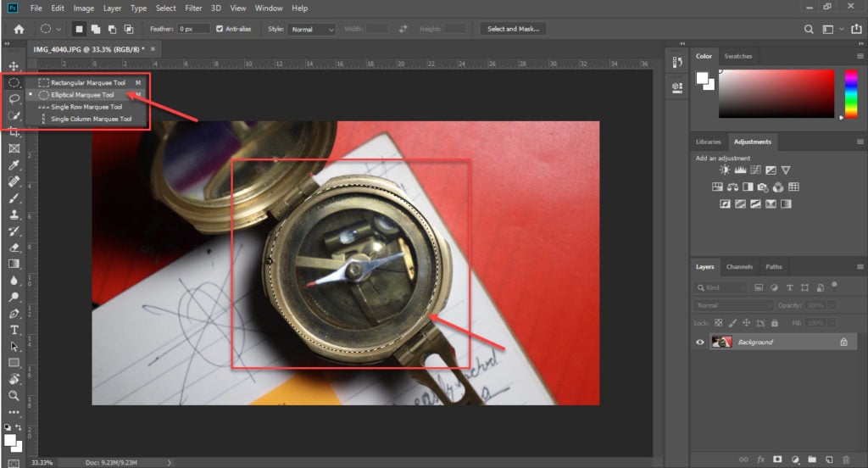Toggle default foreground/background colors icon
The image size is (868, 468).
pyautogui.click(x=7, y=427)
